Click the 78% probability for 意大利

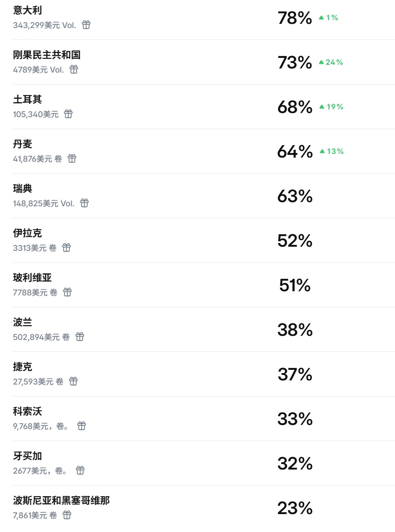pyautogui.click(x=294, y=18)
